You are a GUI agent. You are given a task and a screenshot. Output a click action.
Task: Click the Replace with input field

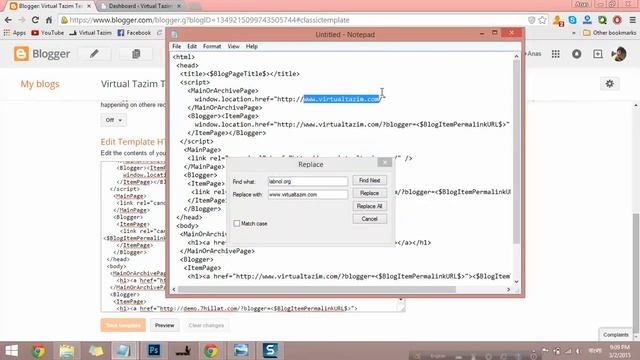[x=308, y=194]
